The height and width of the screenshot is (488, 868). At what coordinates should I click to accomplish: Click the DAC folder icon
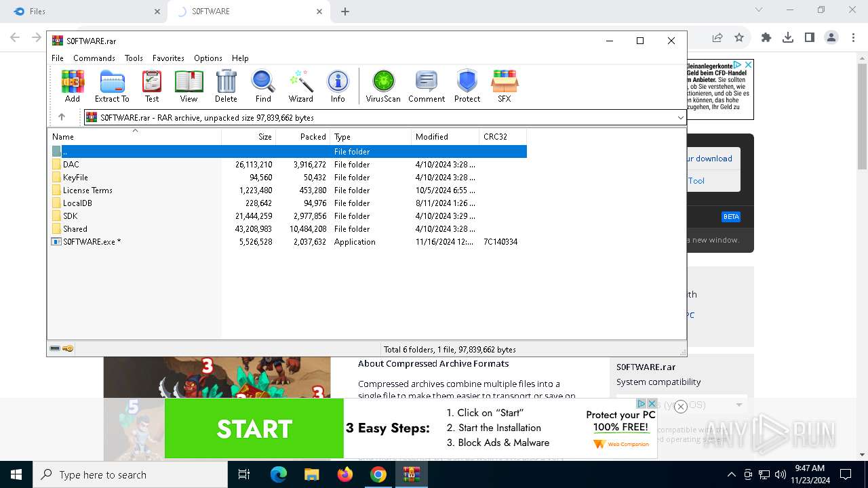pos(56,165)
